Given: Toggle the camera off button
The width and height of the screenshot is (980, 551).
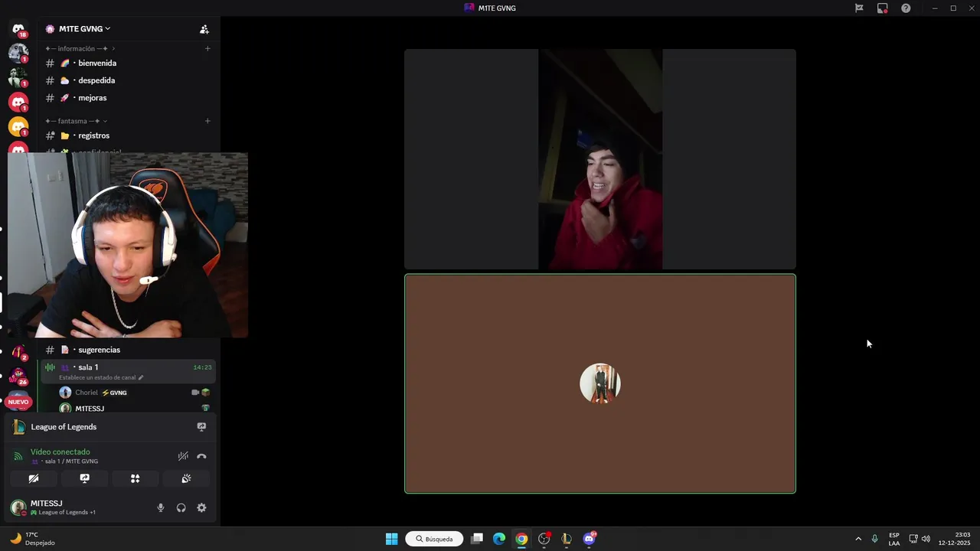Looking at the screenshot, I should point(34,478).
